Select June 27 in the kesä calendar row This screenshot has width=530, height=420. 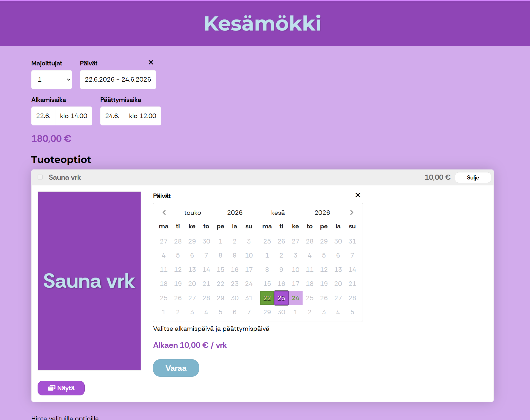[x=338, y=298]
